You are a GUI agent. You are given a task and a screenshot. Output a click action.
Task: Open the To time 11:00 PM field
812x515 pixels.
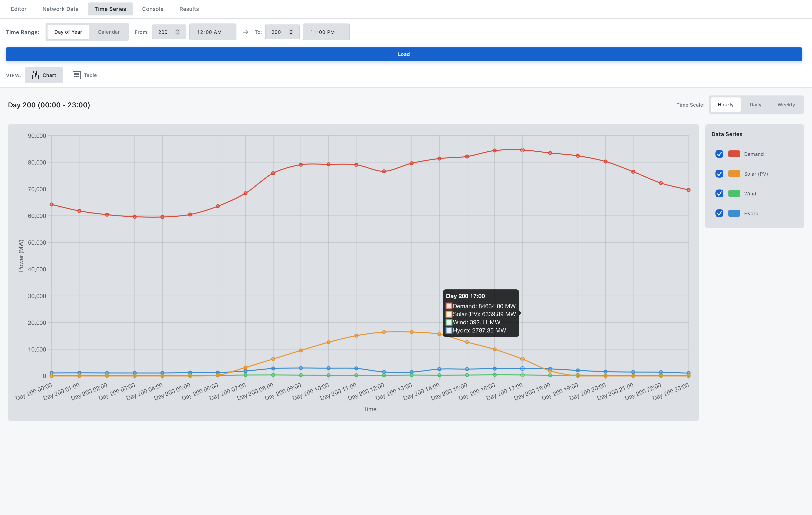[x=326, y=32]
